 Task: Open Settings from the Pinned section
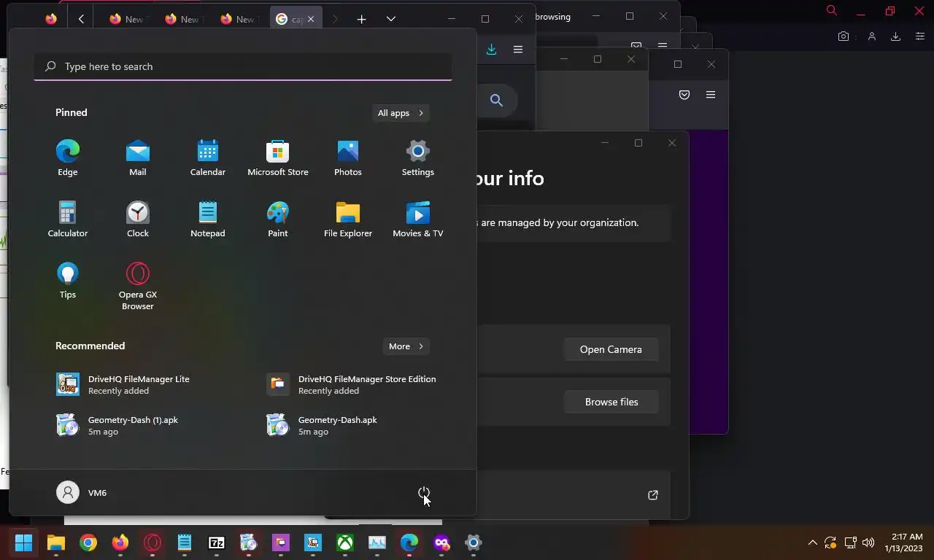[x=418, y=158]
